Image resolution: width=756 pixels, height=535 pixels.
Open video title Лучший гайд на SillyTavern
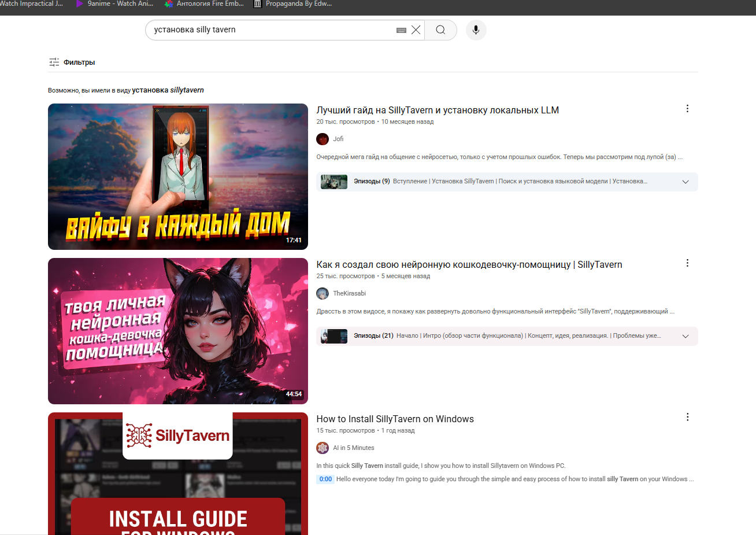coord(438,110)
